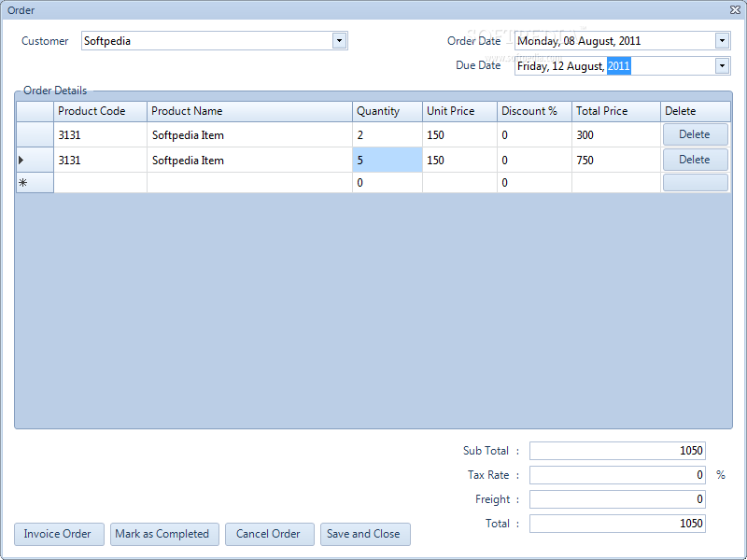Click Product Code cell in quantity 2 row

point(100,134)
